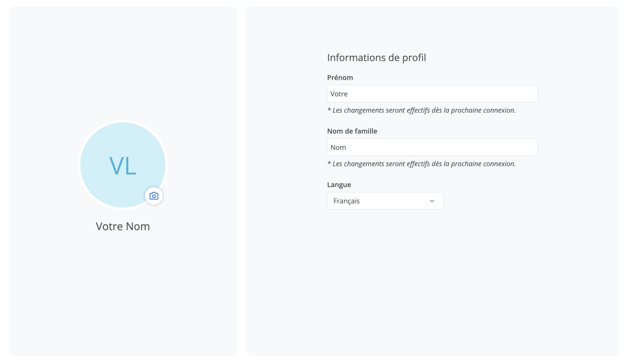The image size is (627, 364).
Task: Click the helper note below Nom de famille
Action: (424, 164)
